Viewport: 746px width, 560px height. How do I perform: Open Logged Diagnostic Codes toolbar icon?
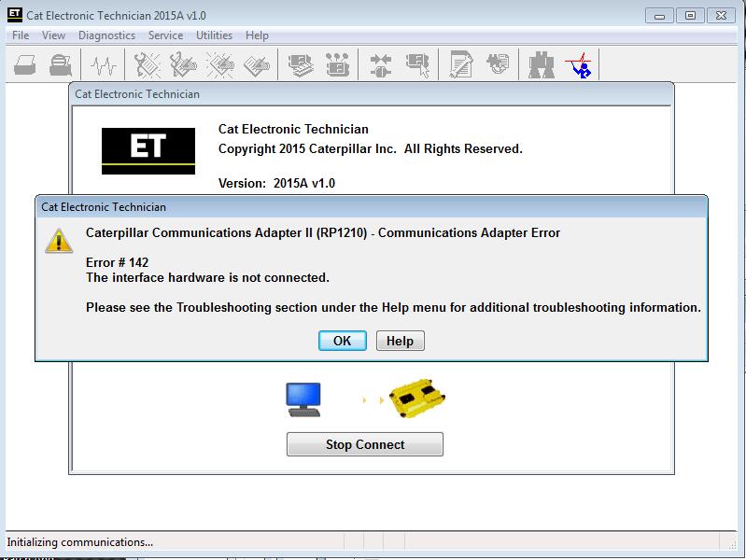183,64
